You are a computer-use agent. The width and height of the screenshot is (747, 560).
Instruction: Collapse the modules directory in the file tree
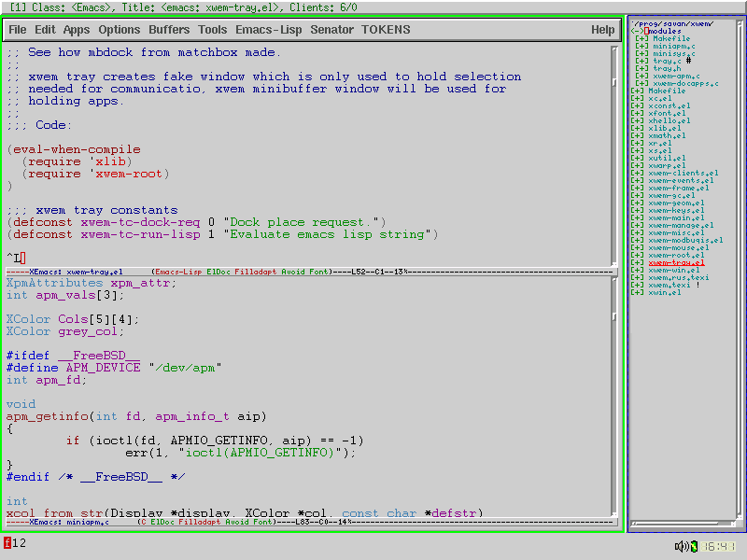(635, 31)
